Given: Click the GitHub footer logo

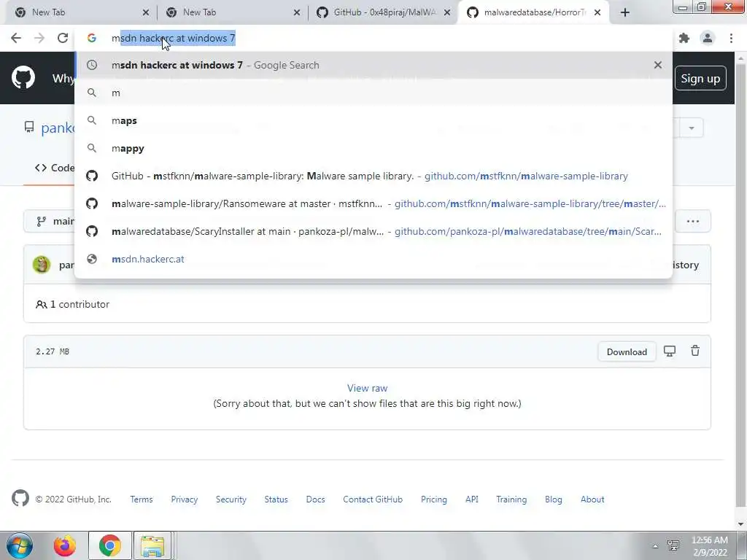Looking at the screenshot, I should click(x=20, y=498).
